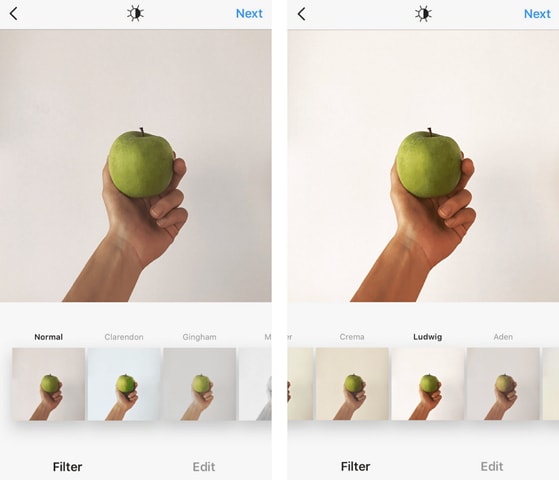This screenshot has height=480, width=559.
Task: Apply the Clarendon filter thumbnail
Action: coord(124,384)
